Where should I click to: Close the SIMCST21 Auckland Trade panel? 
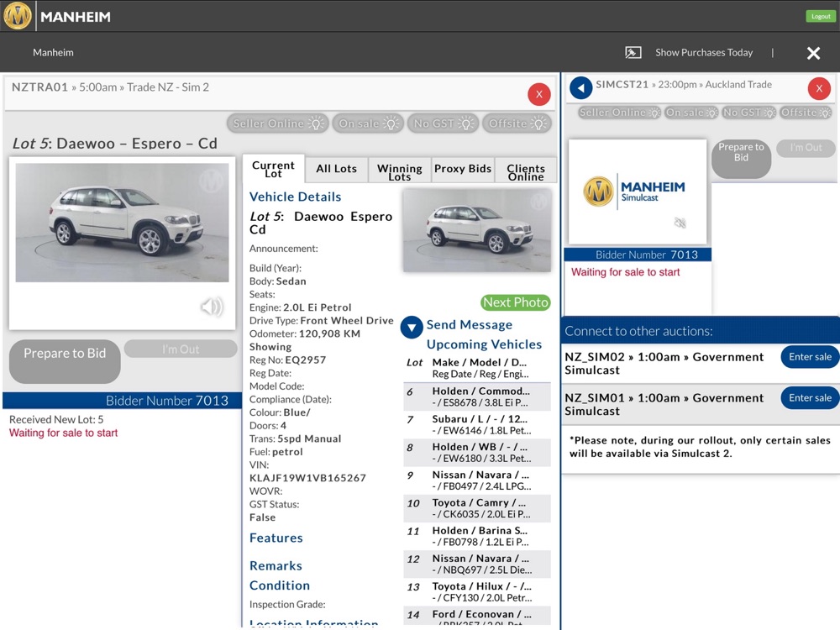819,88
